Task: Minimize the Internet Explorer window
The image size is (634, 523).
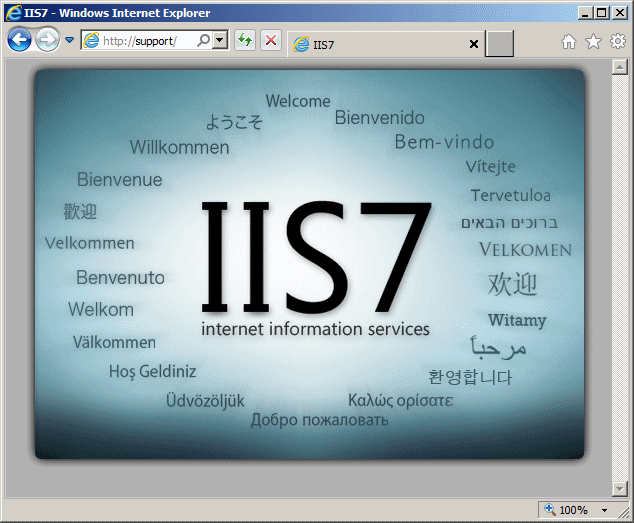Action: click(x=584, y=13)
